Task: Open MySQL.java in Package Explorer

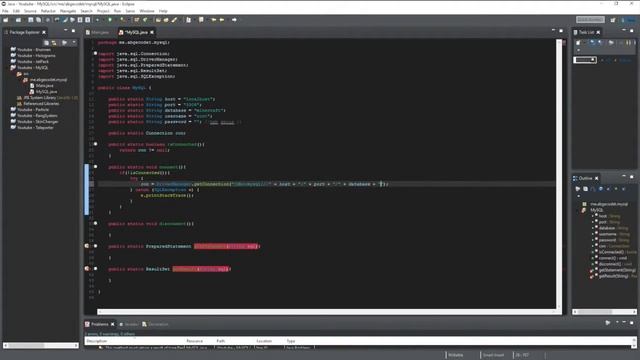Action: tap(46, 92)
